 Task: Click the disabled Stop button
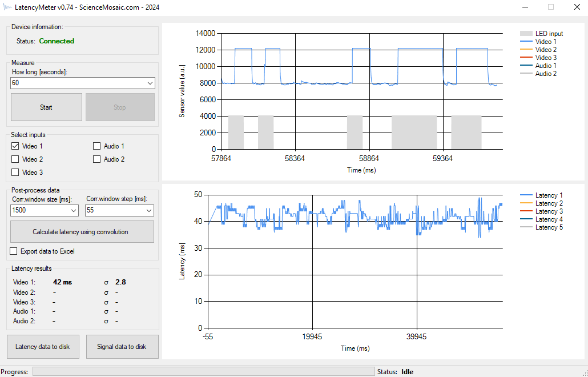120,107
